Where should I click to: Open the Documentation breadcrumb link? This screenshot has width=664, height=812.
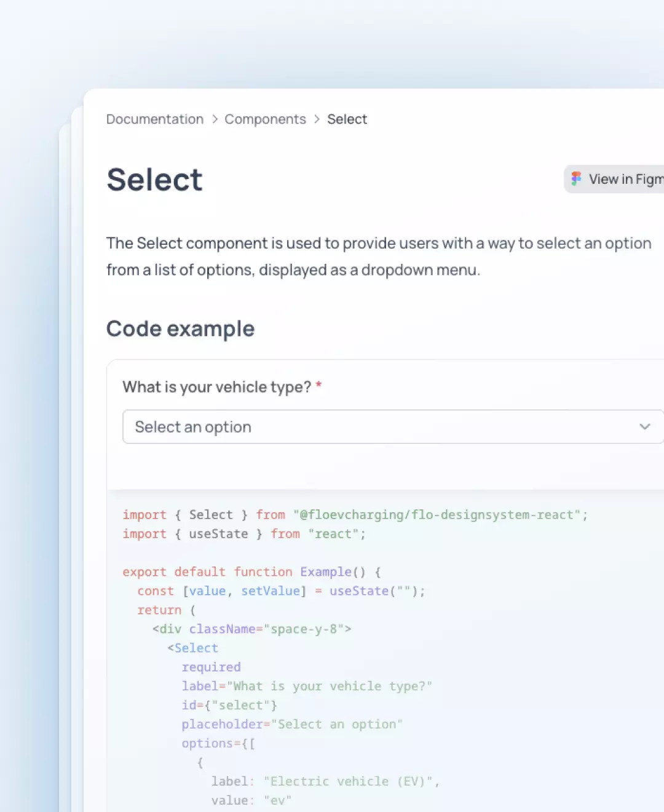(155, 119)
